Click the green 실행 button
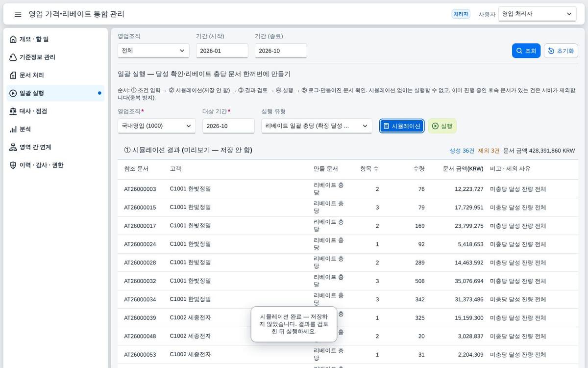 pos(442,126)
